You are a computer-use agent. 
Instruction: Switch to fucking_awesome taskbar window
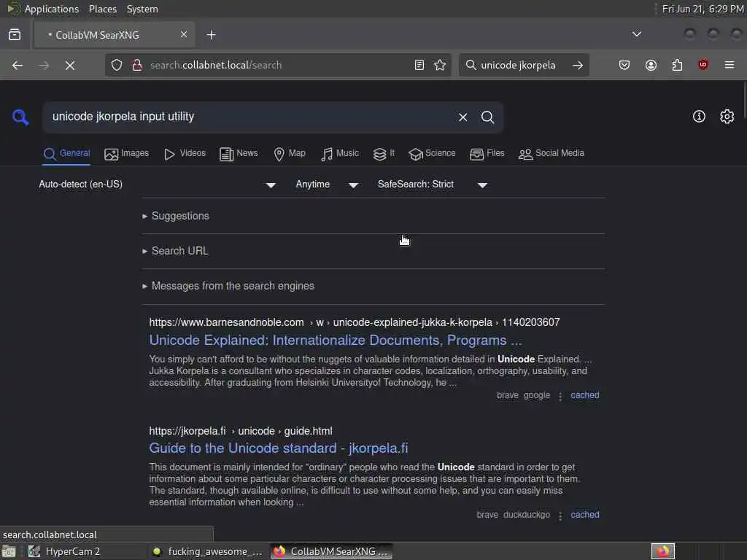tap(207, 551)
